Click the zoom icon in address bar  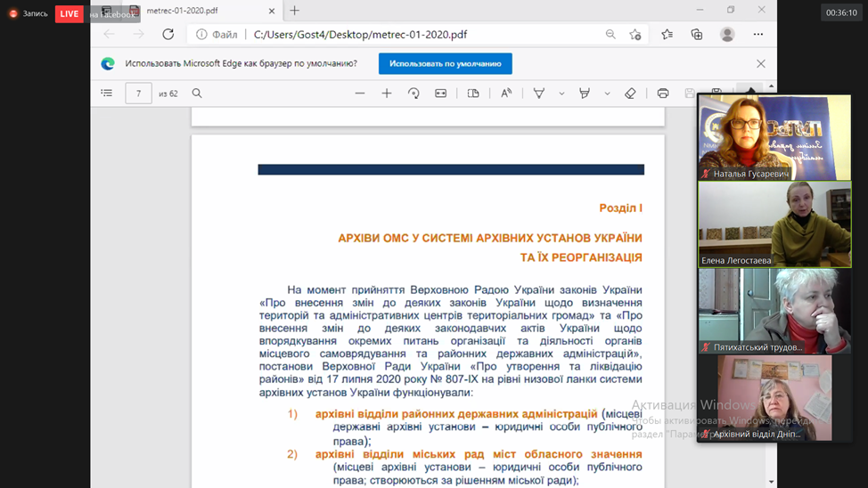point(610,35)
